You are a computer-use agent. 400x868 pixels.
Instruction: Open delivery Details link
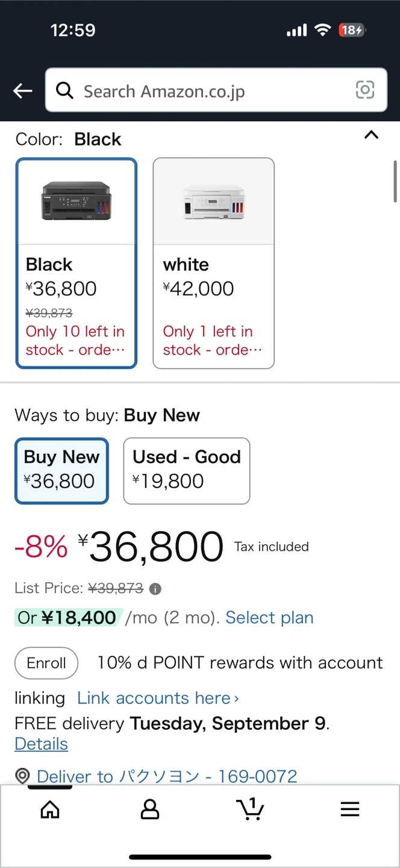click(42, 744)
